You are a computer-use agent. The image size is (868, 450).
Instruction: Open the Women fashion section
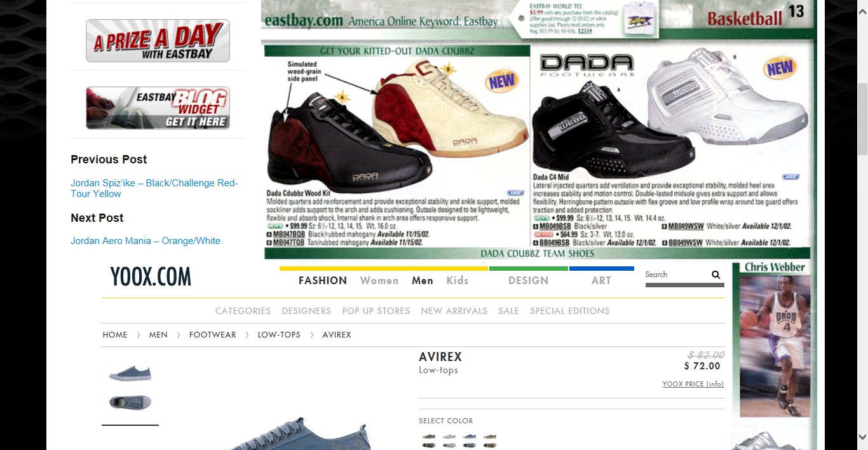(379, 281)
